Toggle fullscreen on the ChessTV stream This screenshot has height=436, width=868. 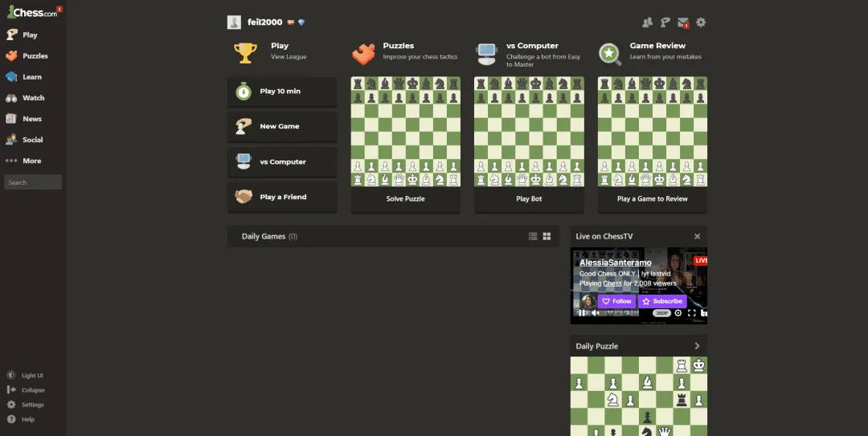click(691, 313)
